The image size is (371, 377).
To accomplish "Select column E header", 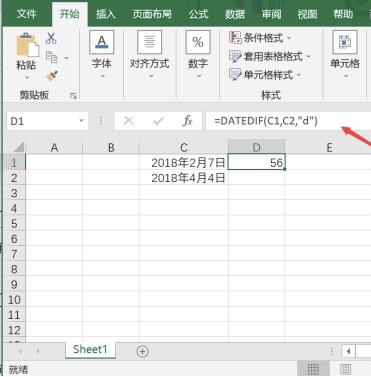I will pos(329,147).
